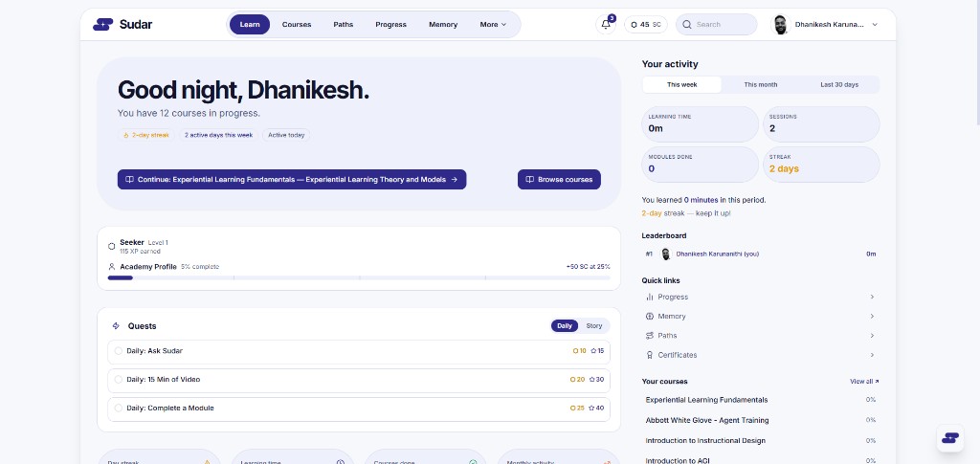This screenshot has height=464, width=980.
Task: Click the 2-day streak badge
Action: point(146,135)
